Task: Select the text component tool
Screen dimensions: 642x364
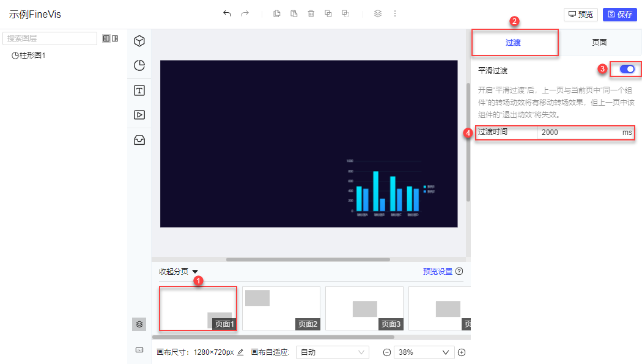Action: click(x=139, y=90)
